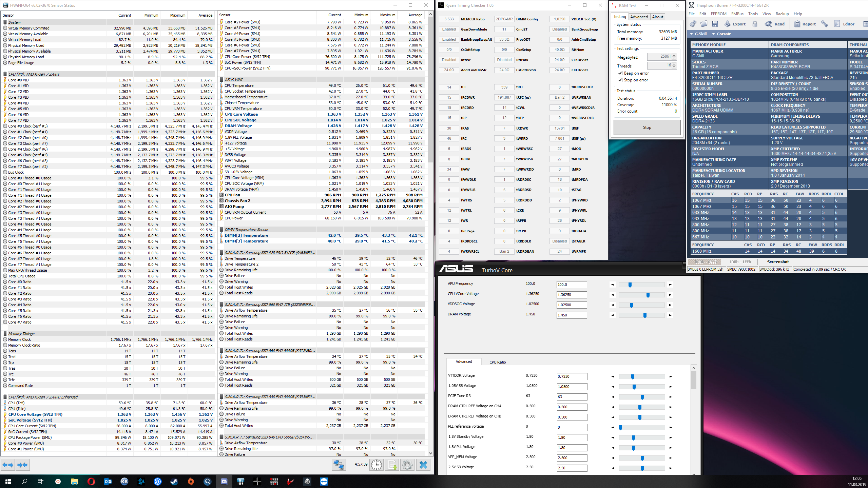868x488 pixels.
Task: Uncheck the Beep on error checkbox
Action: [x=620, y=73]
